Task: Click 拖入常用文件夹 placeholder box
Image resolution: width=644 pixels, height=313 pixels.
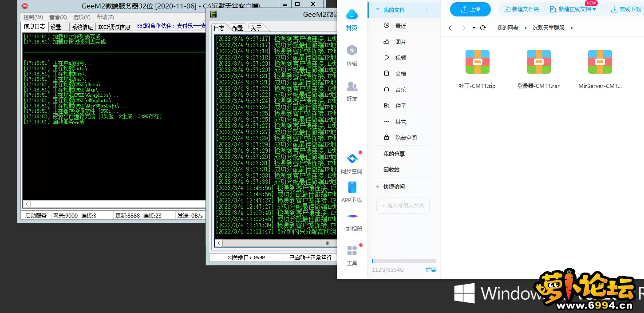Action: coord(403,206)
